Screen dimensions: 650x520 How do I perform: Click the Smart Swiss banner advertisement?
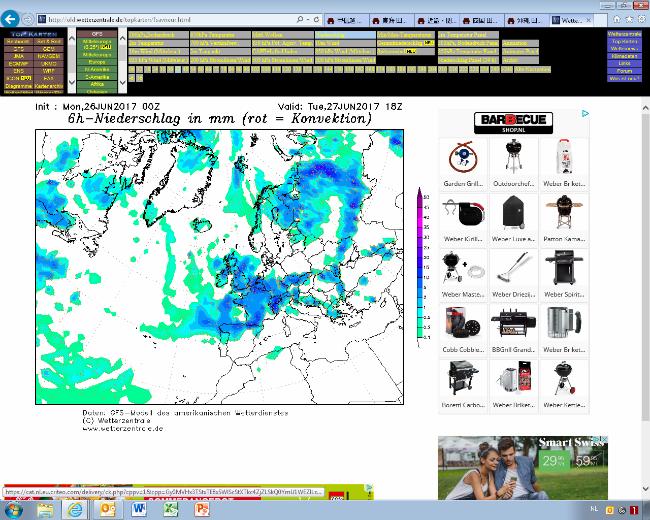coord(523,468)
